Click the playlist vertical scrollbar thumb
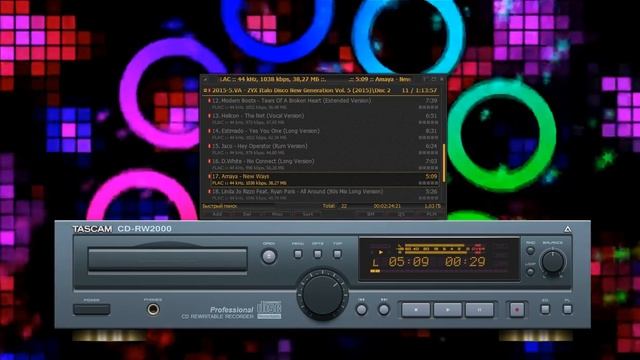The height and width of the screenshot is (360, 640). click(x=444, y=162)
